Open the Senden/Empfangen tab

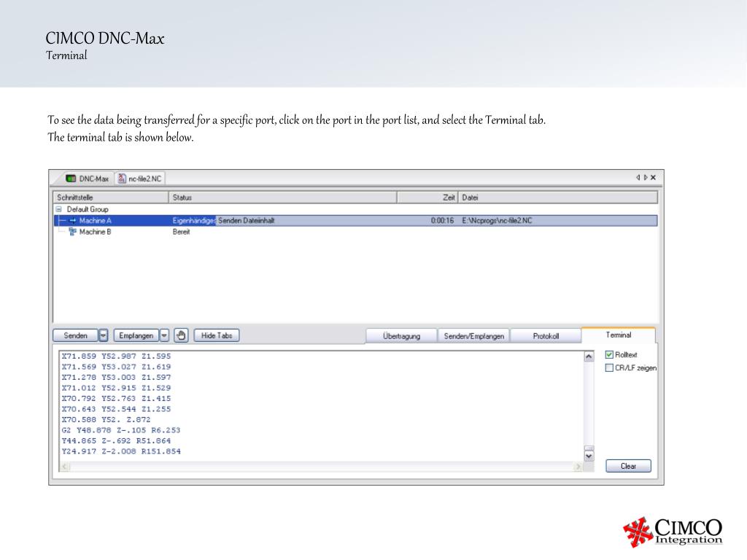coord(474,335)
